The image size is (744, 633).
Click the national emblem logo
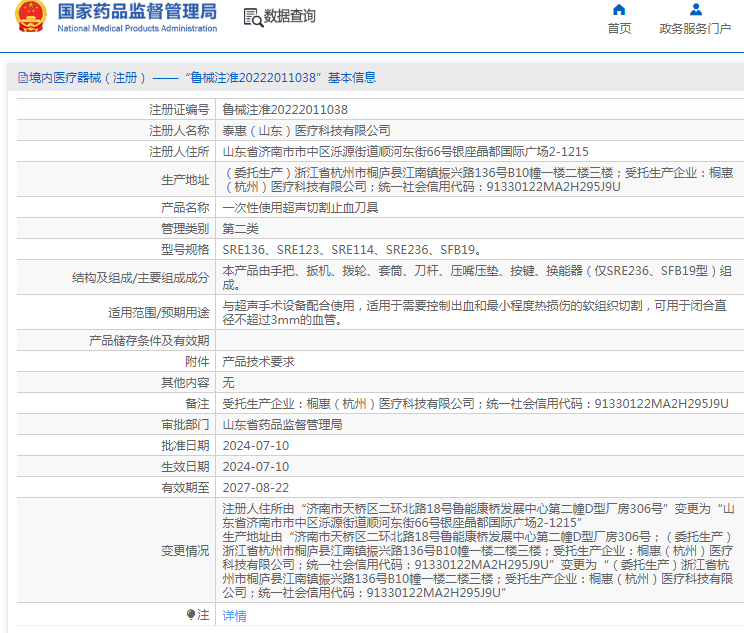31,16
